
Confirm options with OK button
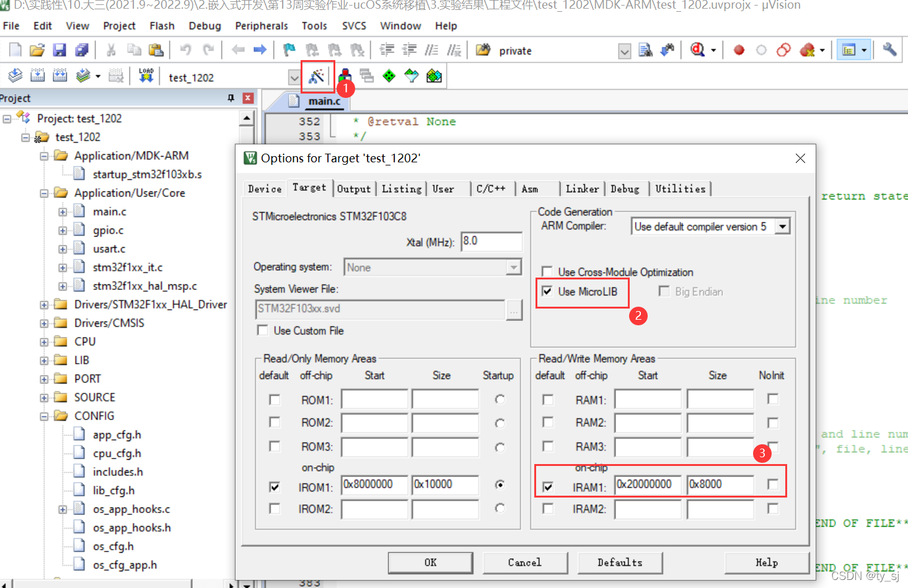pyautogui.click(x=430, y=563)
